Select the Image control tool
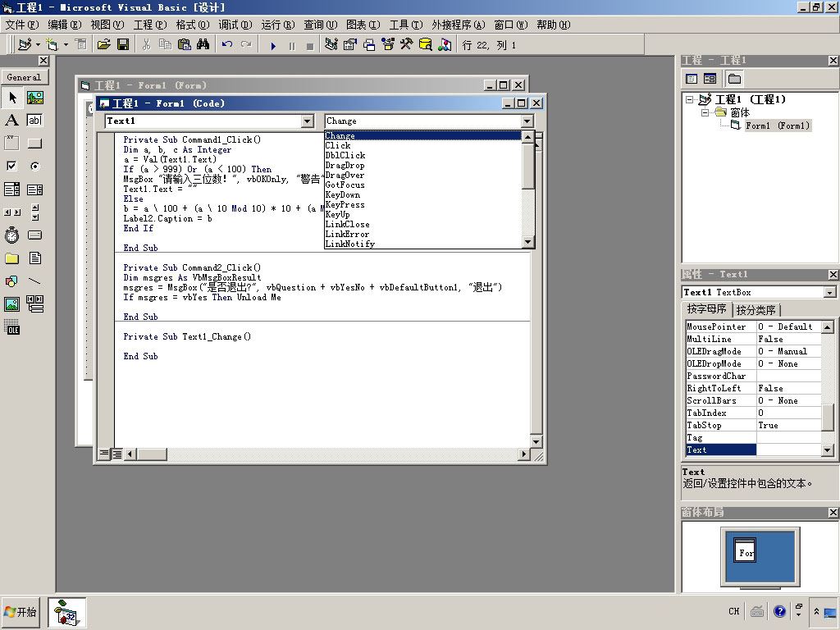The height and width of the screenshot is (630, 840). (12, 304)
